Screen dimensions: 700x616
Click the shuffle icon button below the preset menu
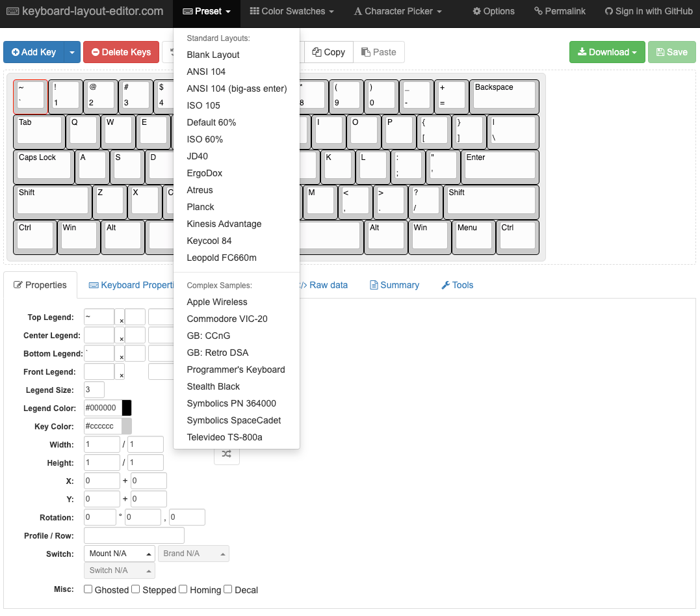(226, 455)
